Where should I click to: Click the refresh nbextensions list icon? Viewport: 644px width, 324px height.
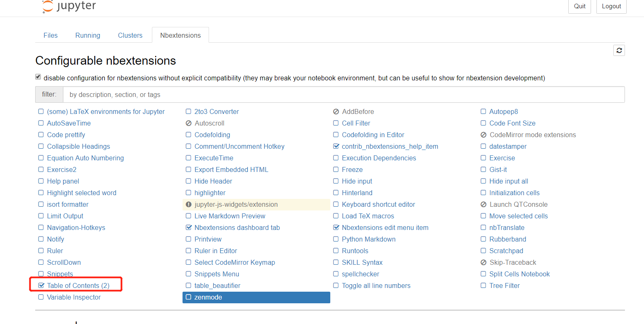619,51
